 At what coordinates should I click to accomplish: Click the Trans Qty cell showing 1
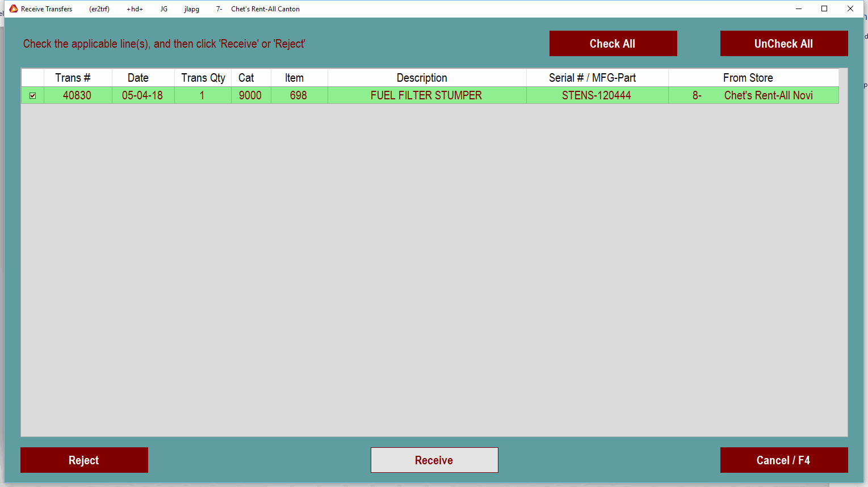[x=203, y=95]
